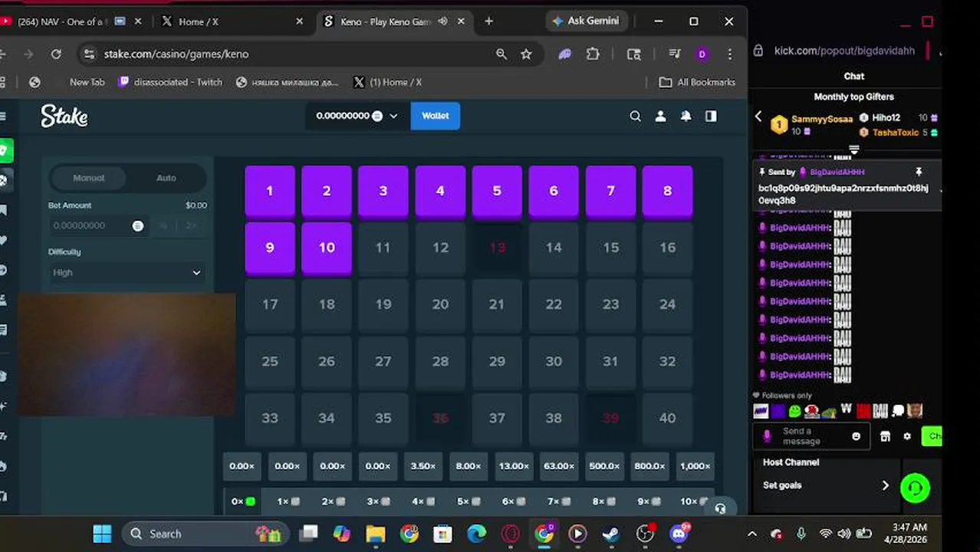This screenshot has height=552, width=980.
Task: Open the Chrome profile avatar D
Action: 702,54
